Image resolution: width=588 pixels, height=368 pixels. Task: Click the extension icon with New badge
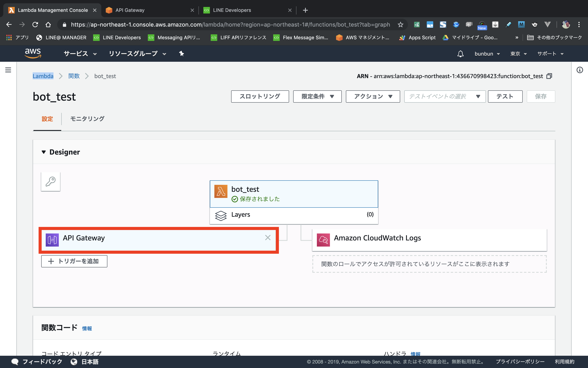coord(482,25)
